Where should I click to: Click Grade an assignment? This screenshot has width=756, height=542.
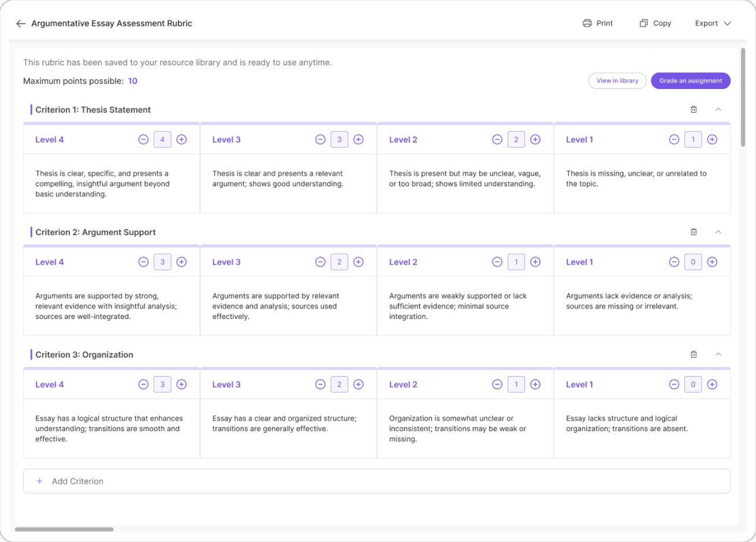690,80
